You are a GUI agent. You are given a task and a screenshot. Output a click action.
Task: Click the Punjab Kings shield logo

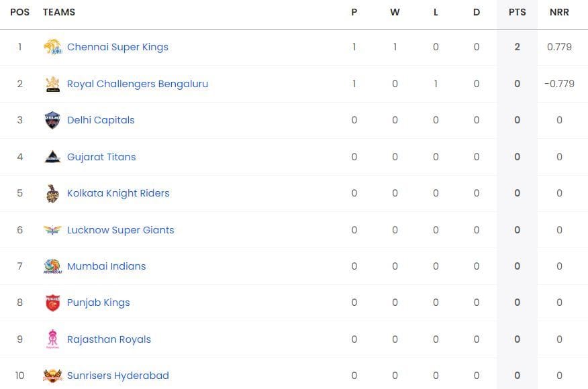point(52,302)
